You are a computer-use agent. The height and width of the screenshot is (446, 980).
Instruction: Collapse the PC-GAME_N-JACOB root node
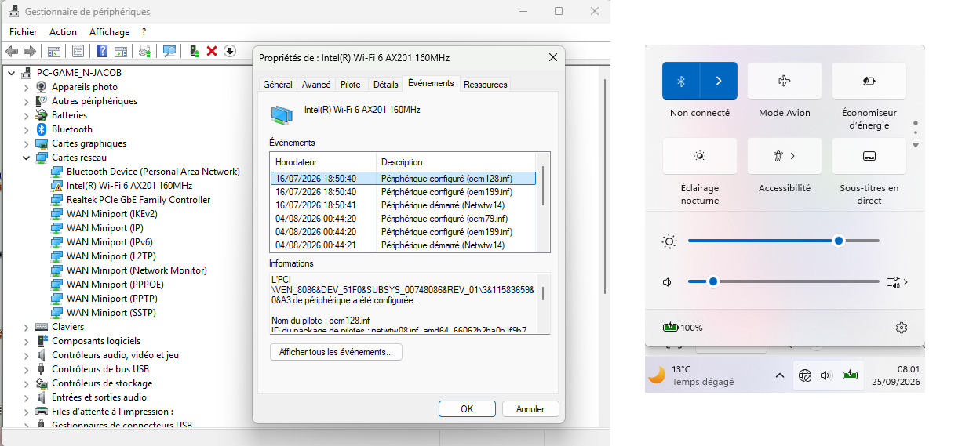[x=11, y=73]
